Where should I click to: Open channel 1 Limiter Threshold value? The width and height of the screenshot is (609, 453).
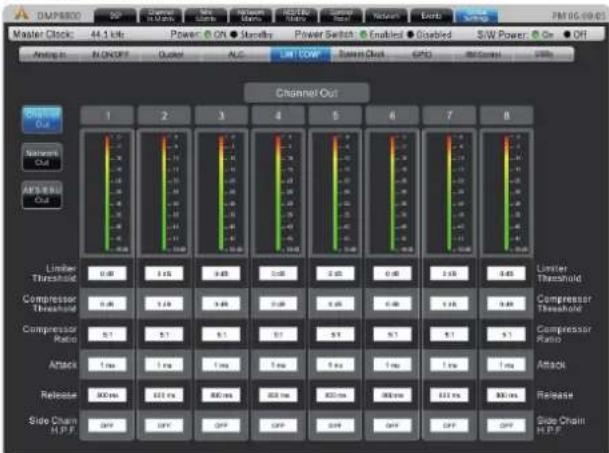tap(107, 274)
